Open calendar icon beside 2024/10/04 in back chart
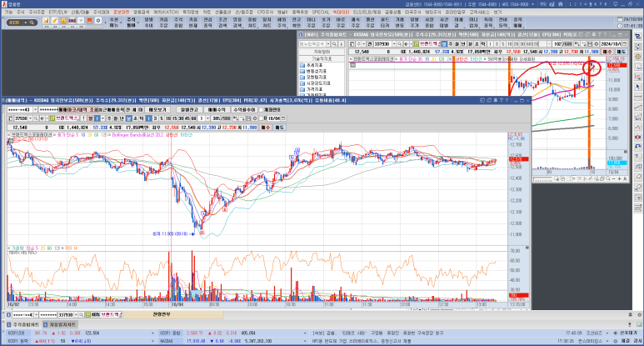This screenshot has width=644, height=346. tap(625, 43)
